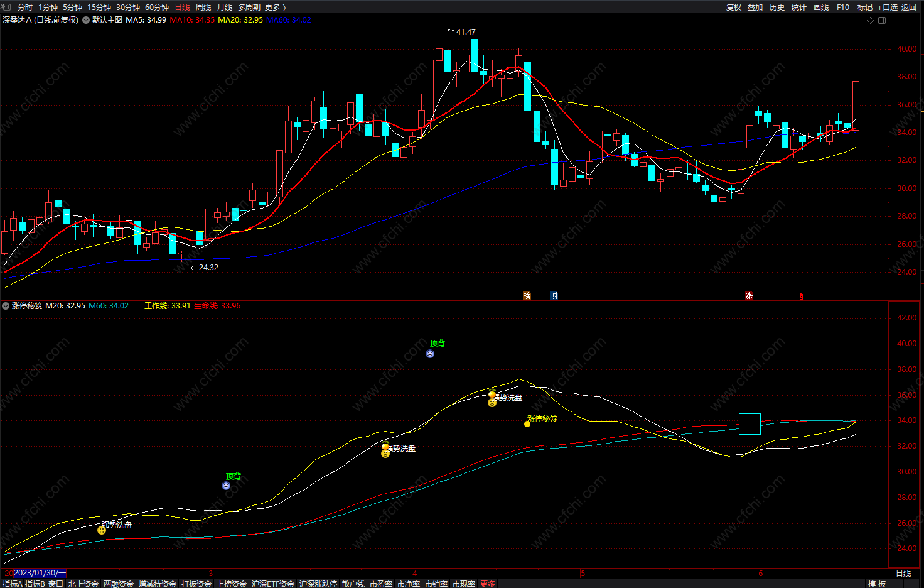This screenshot has width=924, height=588.
Task: Click the toolbar toggle icon left of 分时
Action: click(x=7, y=7)
